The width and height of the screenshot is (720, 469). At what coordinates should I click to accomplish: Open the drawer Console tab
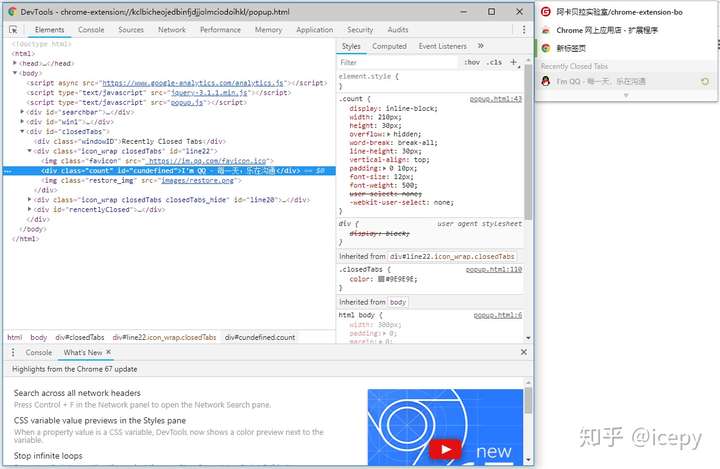[x=39, y=352]
